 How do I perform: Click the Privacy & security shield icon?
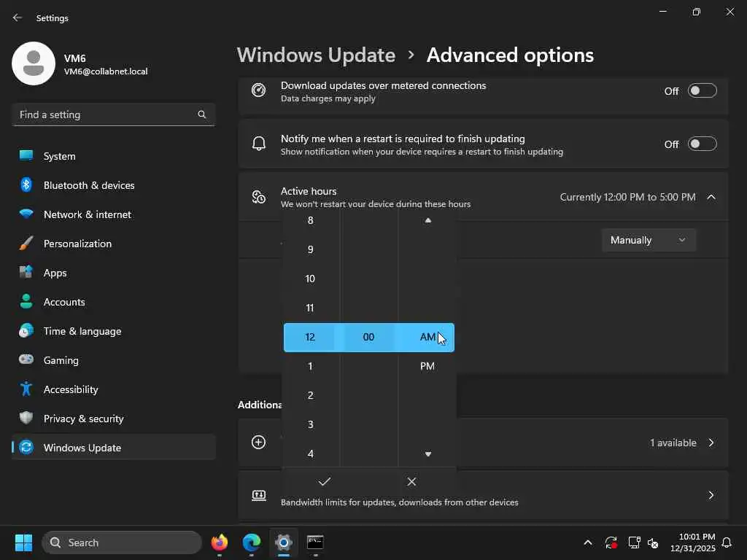click(26, 418)
